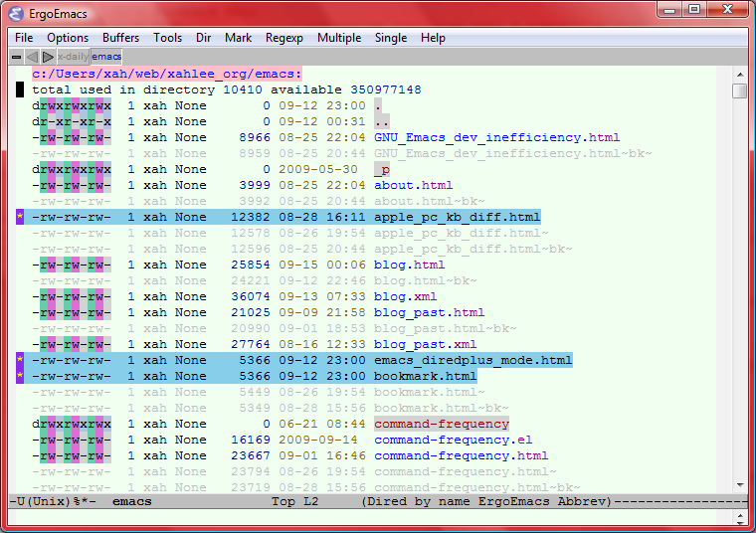Image resolution: width=756 pixels, height=533 pixels.
Task: Click apple_pc_kb_diff.html~ backup entry
Action: tap(462, 233)
